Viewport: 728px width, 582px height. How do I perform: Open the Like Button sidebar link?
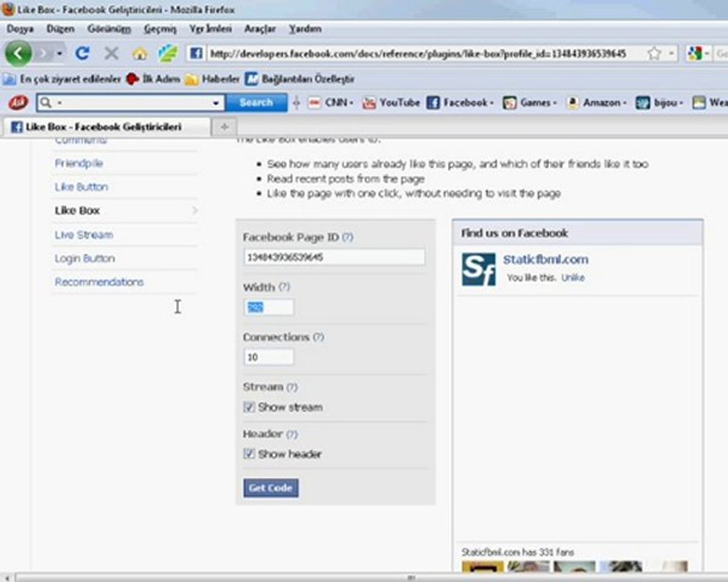pyautogui.click(x=81, y=187)
